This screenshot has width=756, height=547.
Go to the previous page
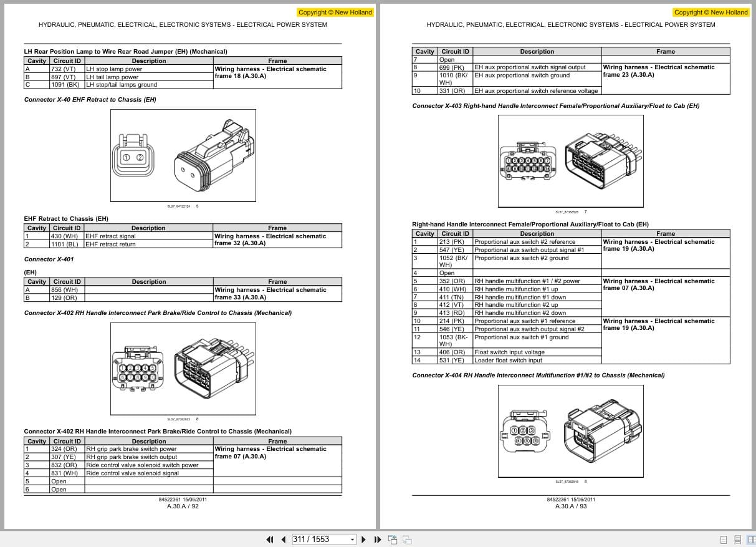[x=284, y=540]
